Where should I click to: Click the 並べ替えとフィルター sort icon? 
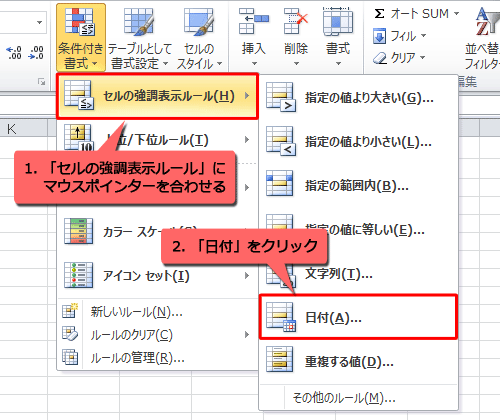tap(487, 21)
